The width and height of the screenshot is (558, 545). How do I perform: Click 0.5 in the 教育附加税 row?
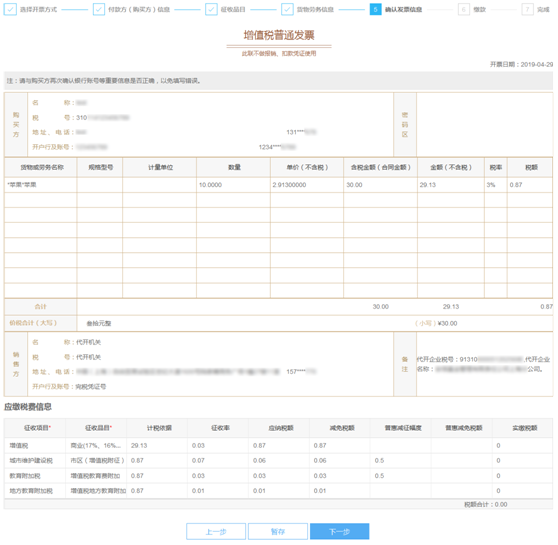point(379,476)
